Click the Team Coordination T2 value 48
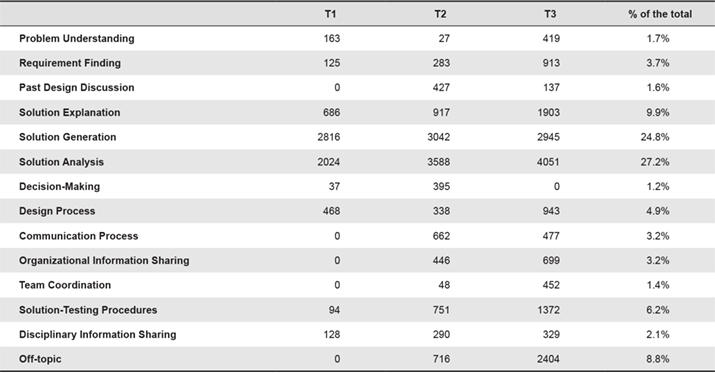Screen dimensions: 715x373 pyautogui.click(x=444, y=285)
